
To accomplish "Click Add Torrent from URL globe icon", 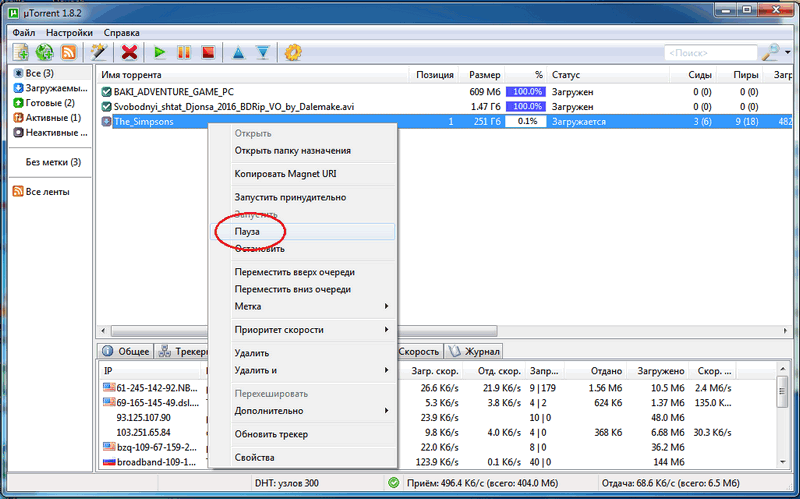I will click(44, 52).
